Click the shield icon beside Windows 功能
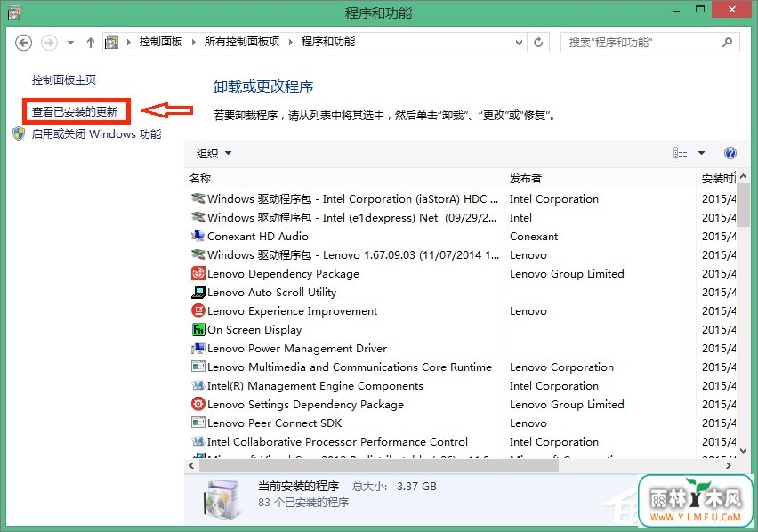 point(19,133)
